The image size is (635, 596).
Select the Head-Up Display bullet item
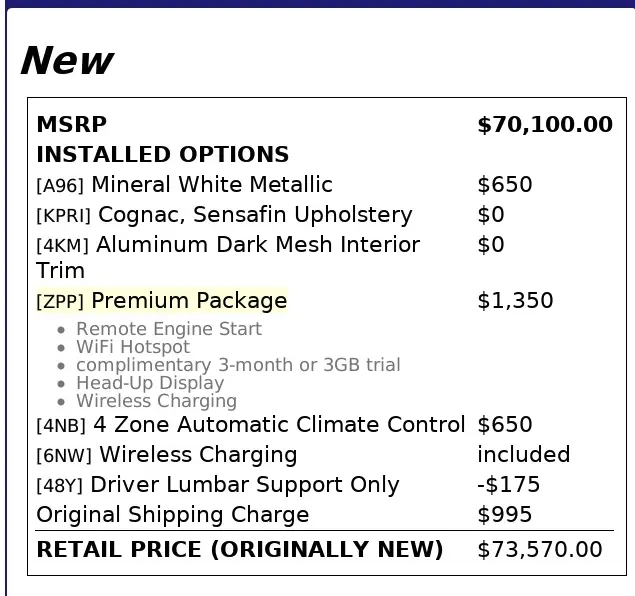click(x=150, y=383)
